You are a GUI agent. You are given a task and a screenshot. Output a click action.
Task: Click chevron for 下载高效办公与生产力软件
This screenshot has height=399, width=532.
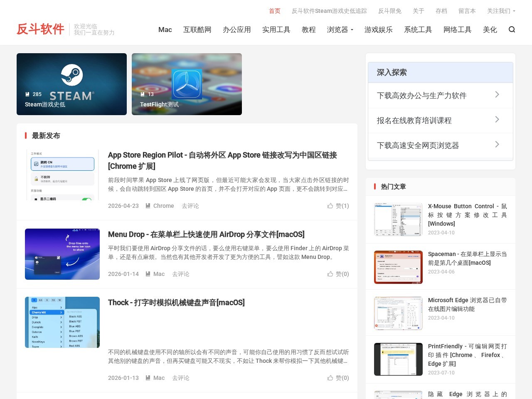point(497,95)
